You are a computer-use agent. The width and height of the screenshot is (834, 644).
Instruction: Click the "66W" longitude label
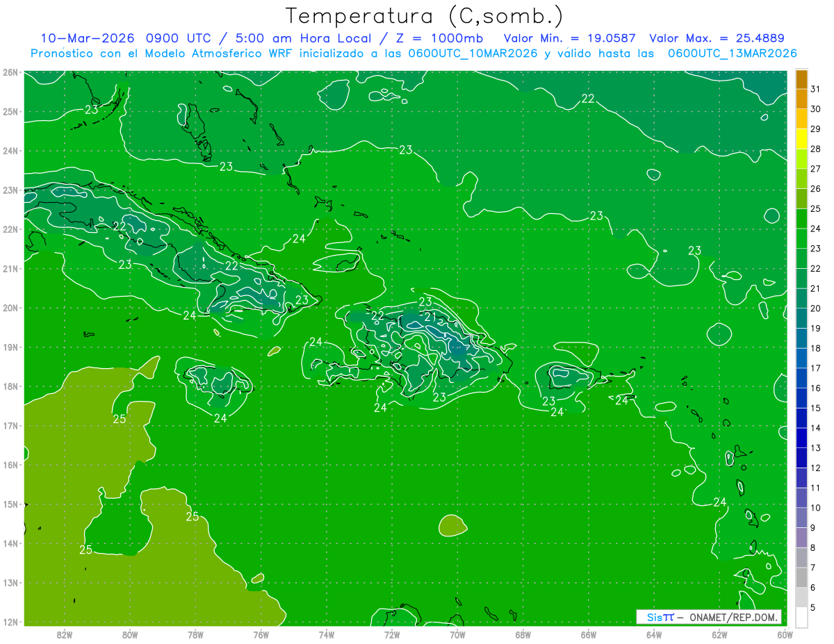tap(589, 634)
